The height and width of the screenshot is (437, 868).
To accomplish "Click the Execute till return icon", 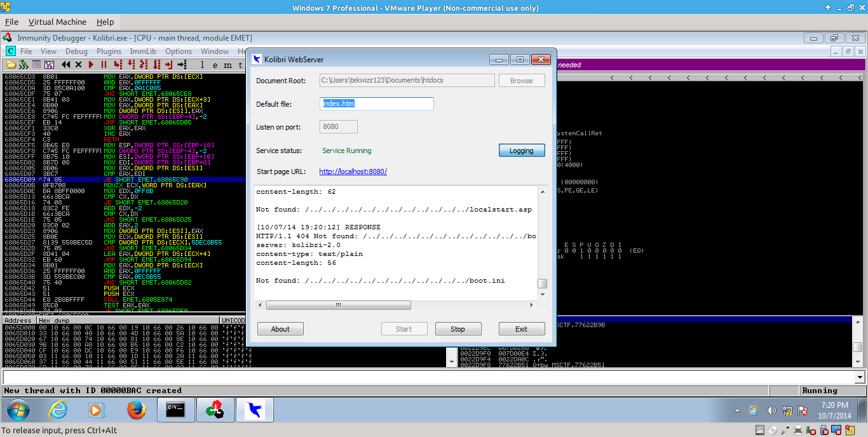I will pyautogui.click(x=169, y=64).
